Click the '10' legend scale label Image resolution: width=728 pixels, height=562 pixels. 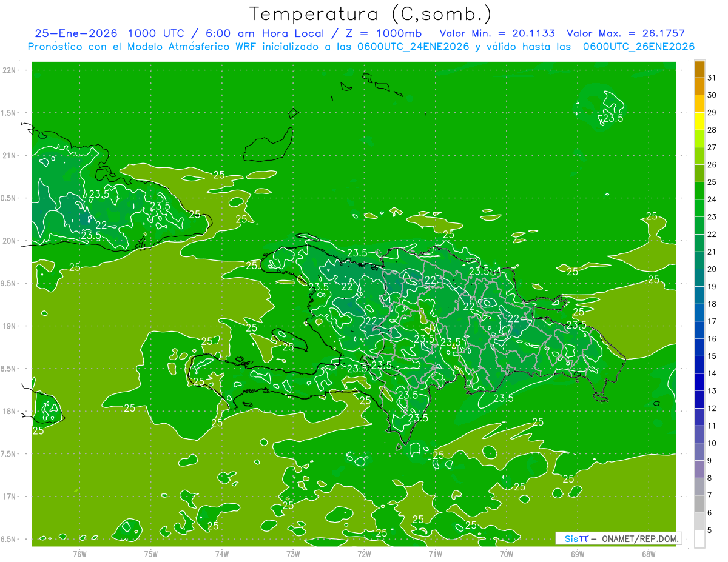712,443
